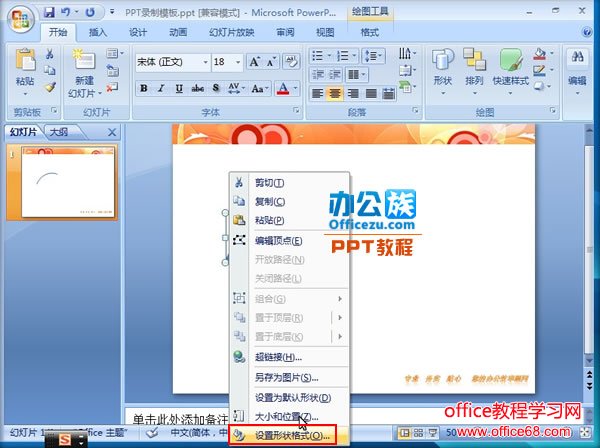Toggle Bold formatting
This screenshot has width=600, height=448.
point(144,89)
